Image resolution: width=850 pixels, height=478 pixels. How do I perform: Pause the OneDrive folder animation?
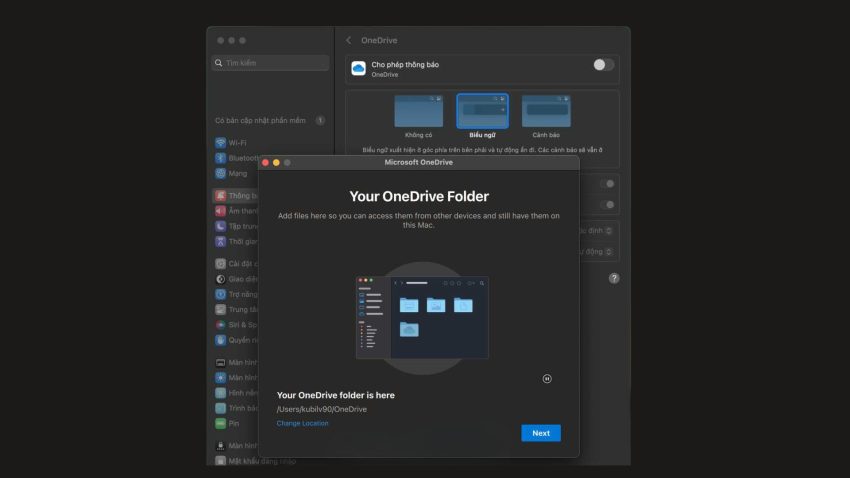point(547,379)
